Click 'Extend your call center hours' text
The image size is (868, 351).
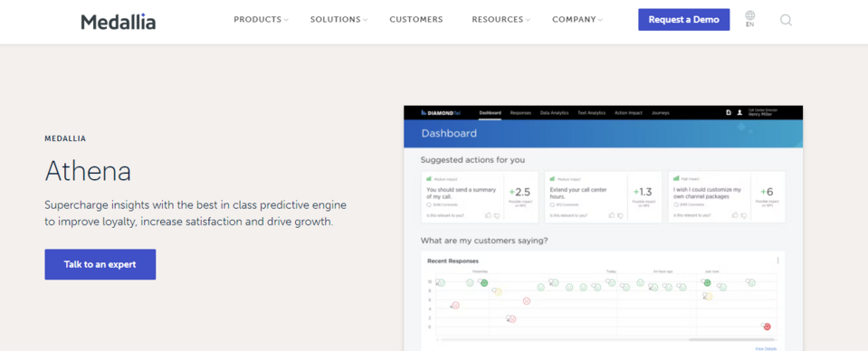(x=578, y=194)
